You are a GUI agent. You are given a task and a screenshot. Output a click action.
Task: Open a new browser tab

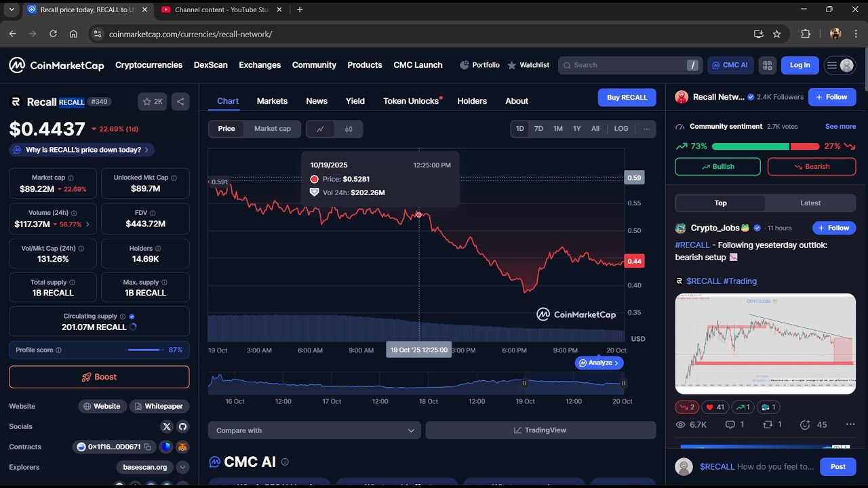click(x=300, y=9)
